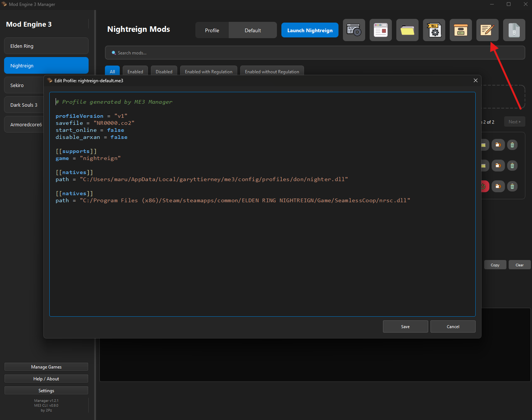Toggle the red power button on the third mod
This screenshot has width=532, height=420.
coord(485,186)
